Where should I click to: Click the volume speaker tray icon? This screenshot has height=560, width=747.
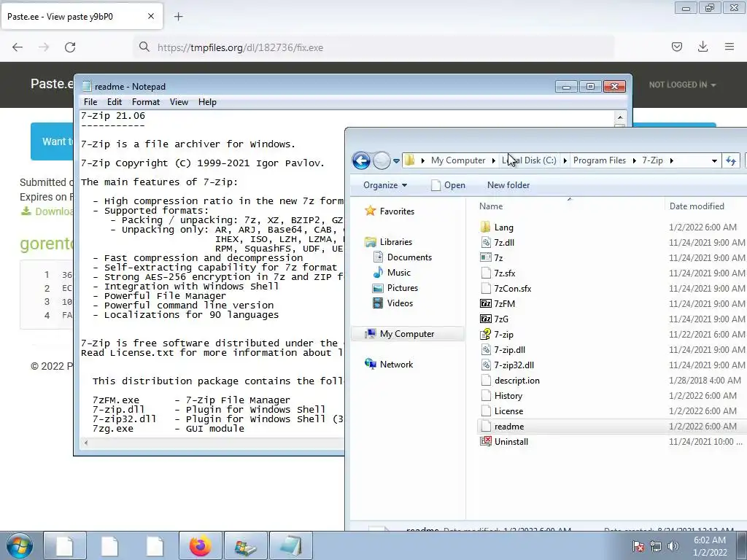click(x=673, y=546)
